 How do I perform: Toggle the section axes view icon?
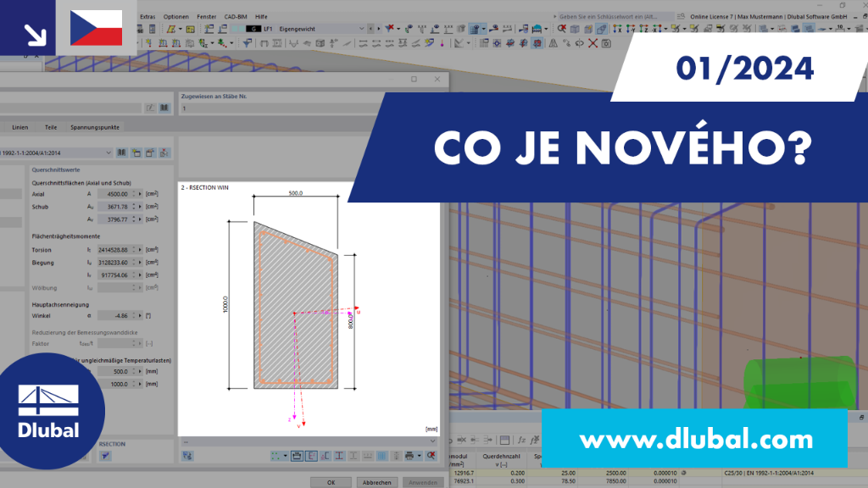coord(311,456)
